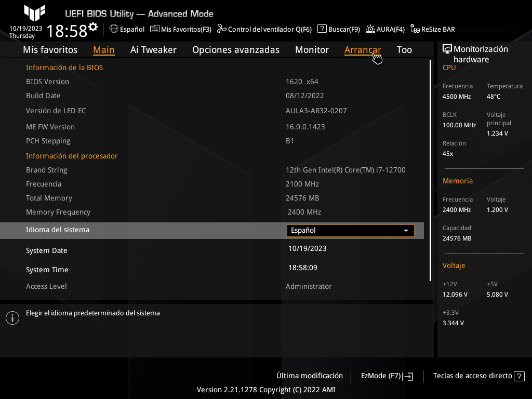Click the Buscar (F9) question mark icon

[322, 29]
